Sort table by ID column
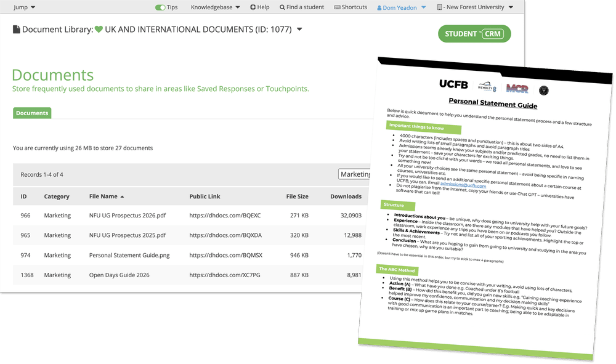 point(23,196)
